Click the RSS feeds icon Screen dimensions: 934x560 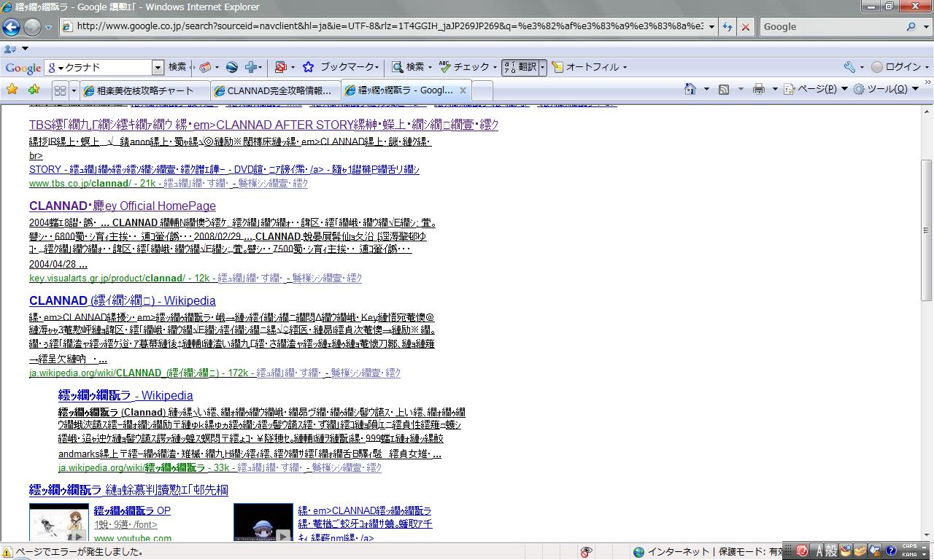[724, 89]
